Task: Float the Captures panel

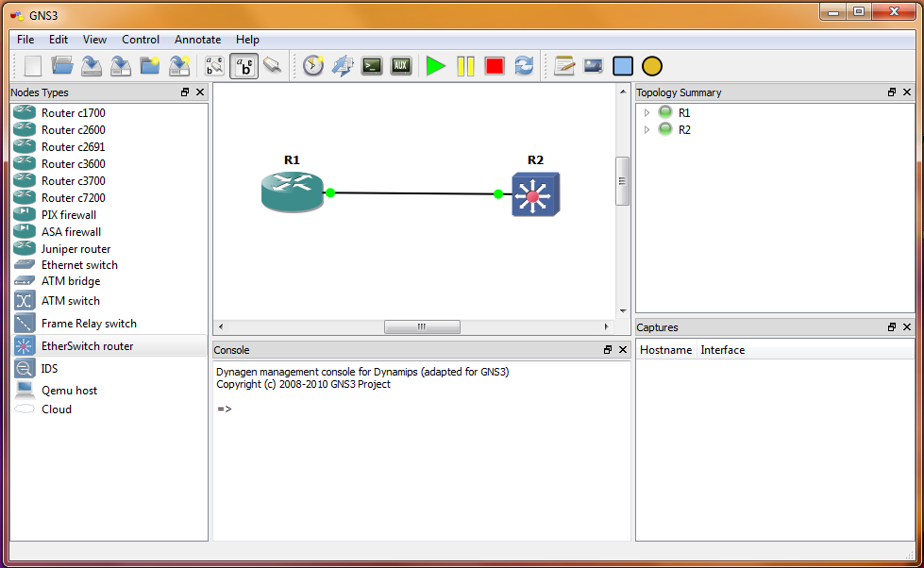Action: 892,327
